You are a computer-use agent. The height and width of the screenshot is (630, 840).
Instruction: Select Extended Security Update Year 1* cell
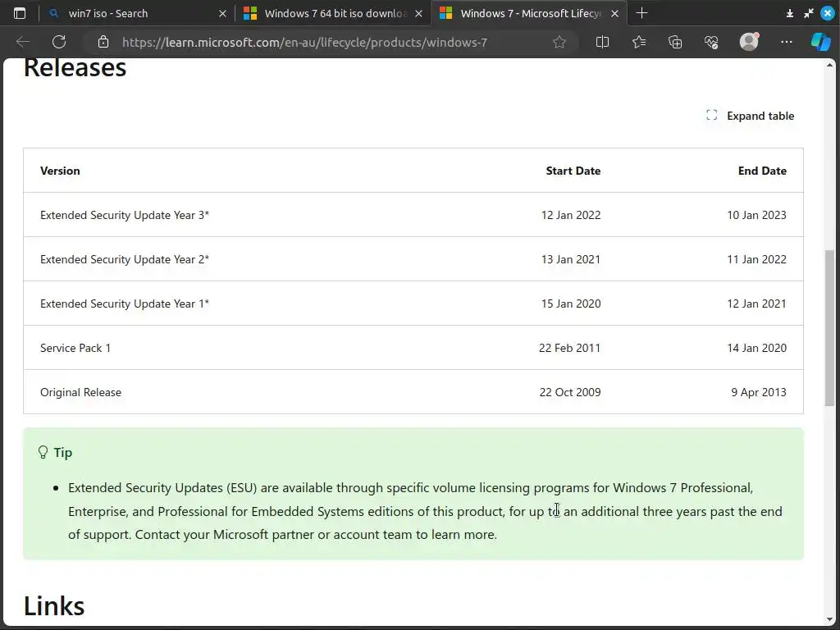point(125,304)
